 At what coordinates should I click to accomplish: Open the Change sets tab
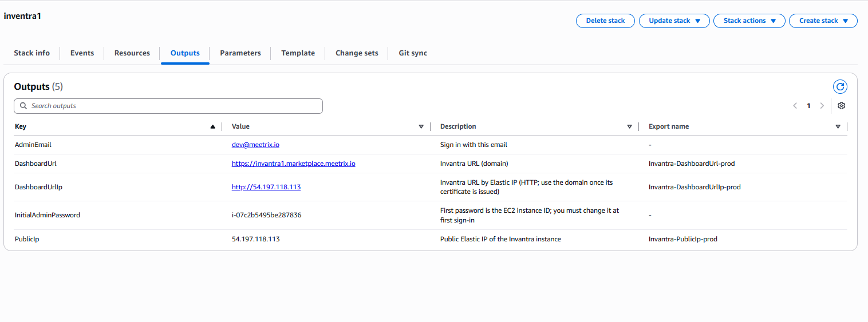357,53
